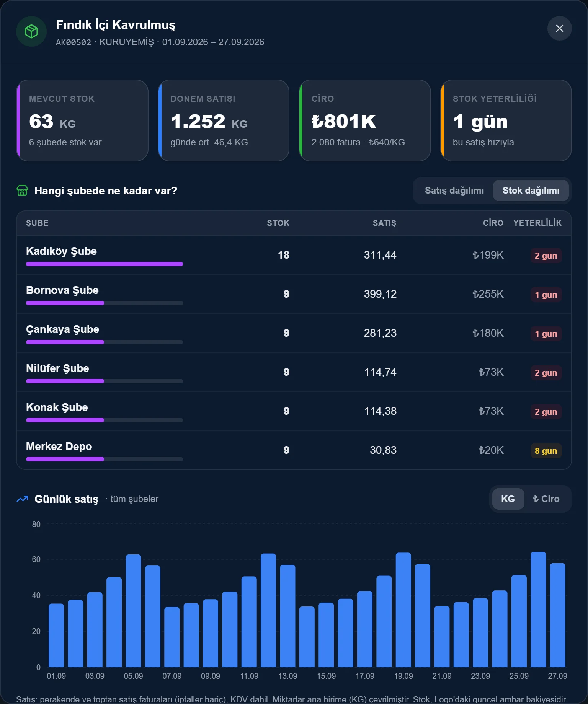Screen dimensions: 588x704
Task: Select the Merkez Depo row name
Action: 59,447
